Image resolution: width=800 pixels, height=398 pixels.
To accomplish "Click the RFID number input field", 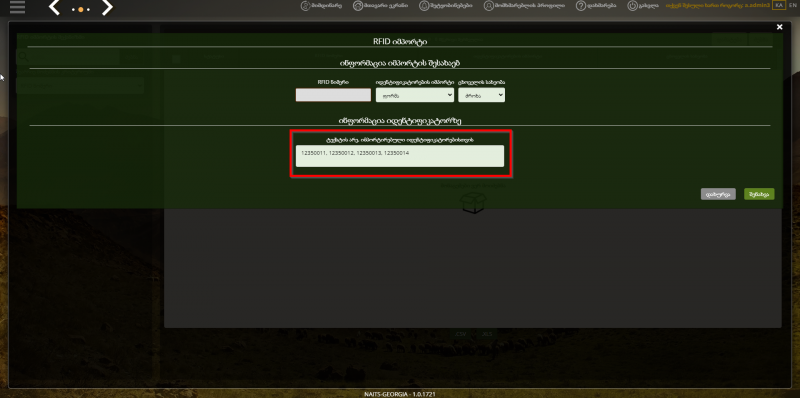I will [333, 95].
